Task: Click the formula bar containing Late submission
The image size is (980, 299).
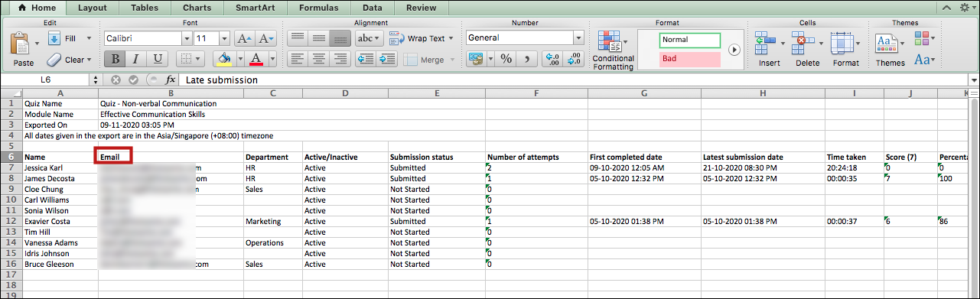Action: pyautogui.click(x=574, y=80)
